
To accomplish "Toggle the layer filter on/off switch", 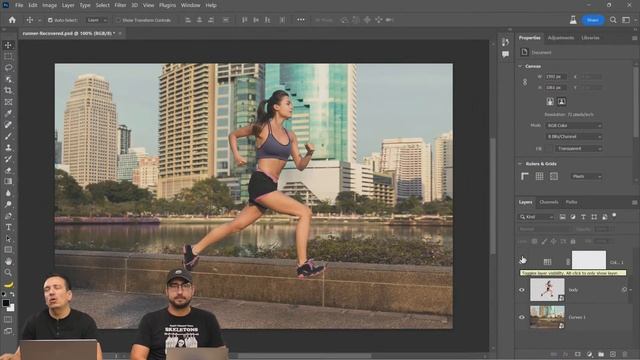I will (614, 215).
